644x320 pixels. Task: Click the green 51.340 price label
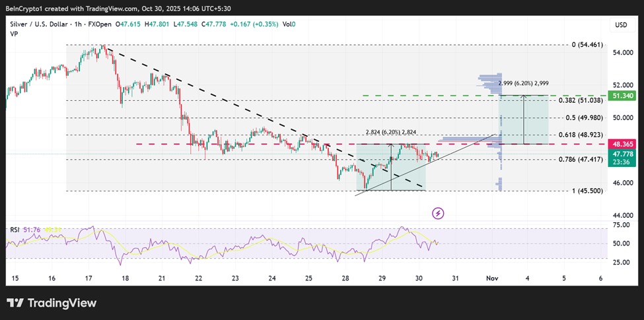pos(623,96)
